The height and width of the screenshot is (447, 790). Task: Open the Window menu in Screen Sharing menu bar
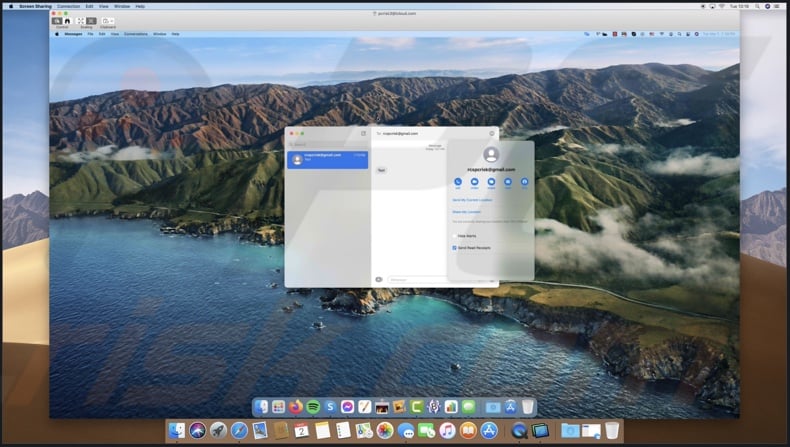[121, 6]
